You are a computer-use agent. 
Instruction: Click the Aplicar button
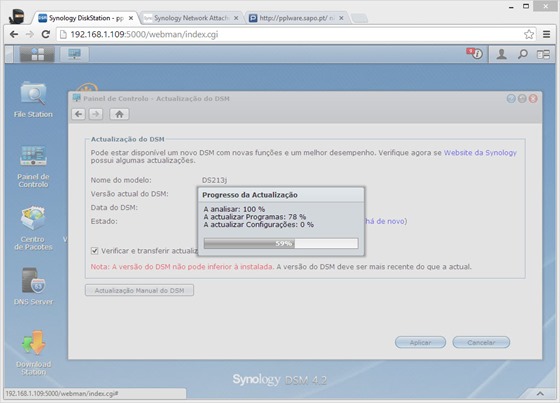coord(420,342)
